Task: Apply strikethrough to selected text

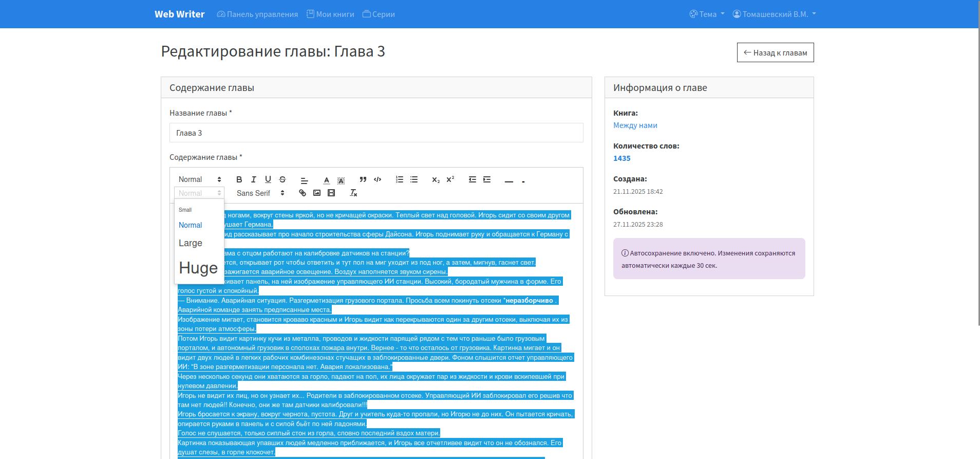Action: coord(282,179)
